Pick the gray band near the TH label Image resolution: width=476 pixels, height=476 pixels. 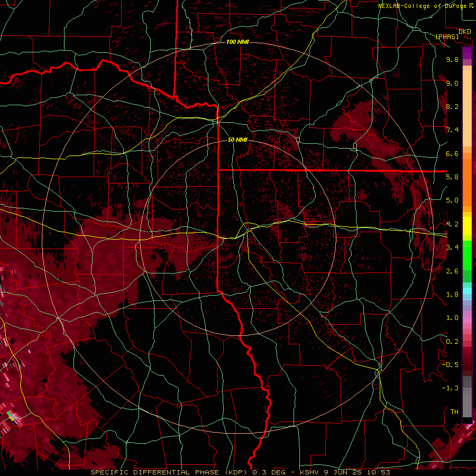467,405
